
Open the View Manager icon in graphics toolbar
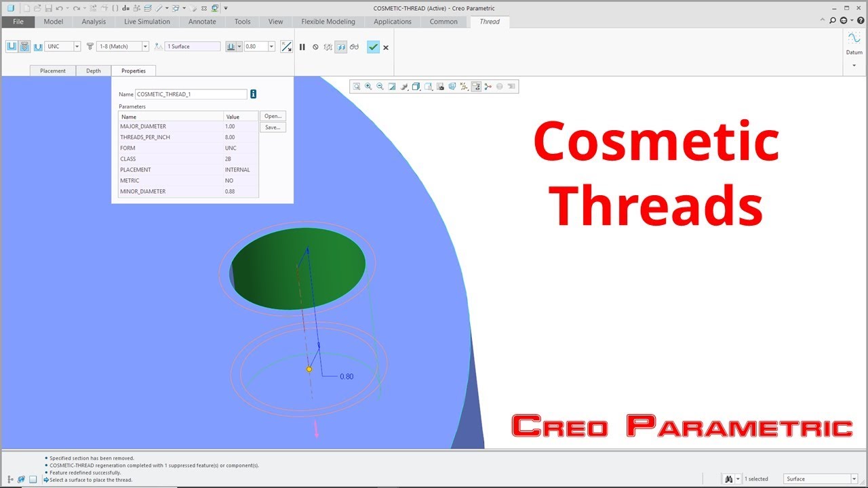pyautogui.click(x=440, y=86)
